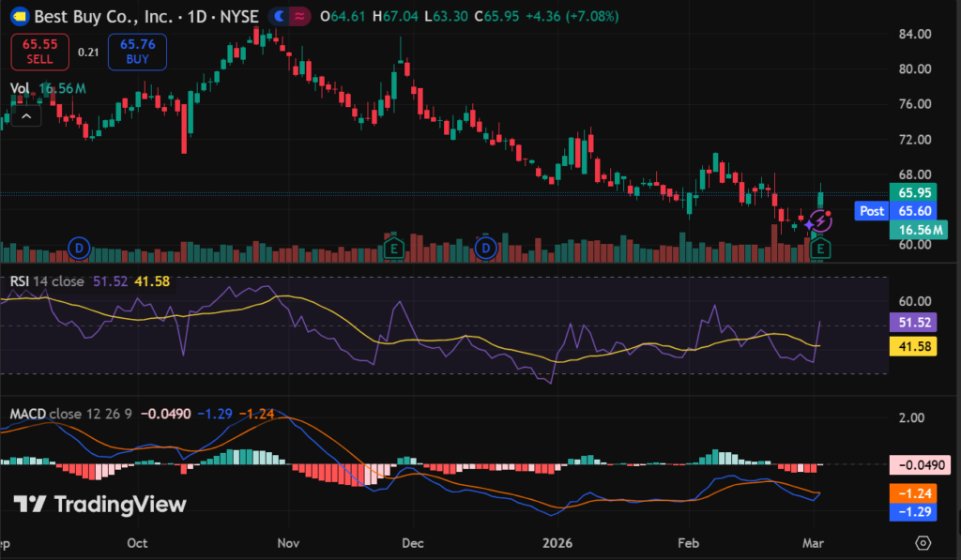Select the MACD close 12 26 9 legend
Image resolution: width=961 pixels, height=560 pixels.
coord(68,414)
